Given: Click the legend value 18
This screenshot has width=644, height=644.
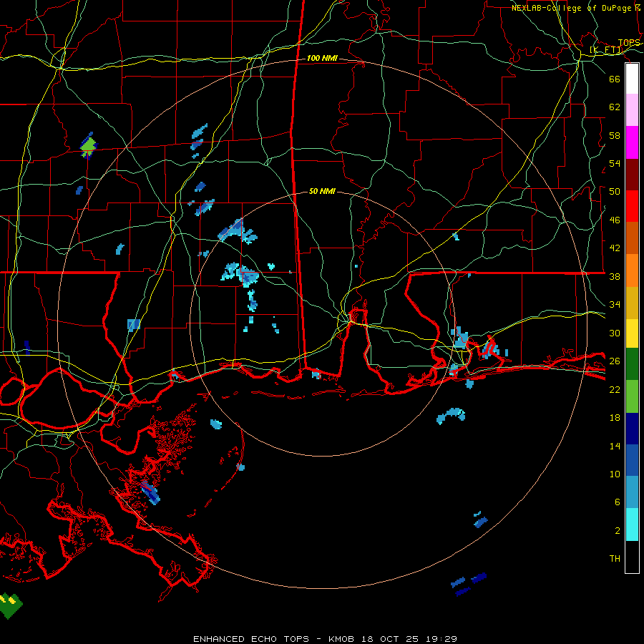Looking at the screenshot, I should (x=615, y=418).
